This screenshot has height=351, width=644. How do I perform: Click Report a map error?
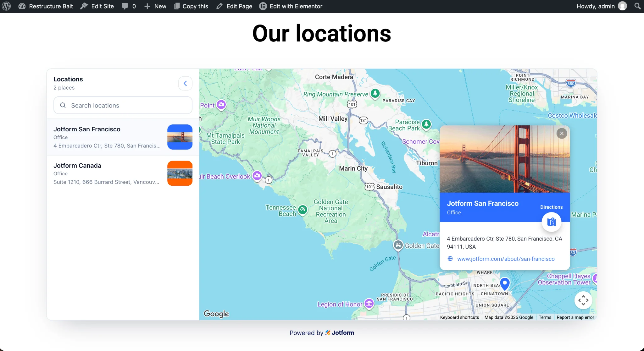pyautogui.click(x=575, y=317)
